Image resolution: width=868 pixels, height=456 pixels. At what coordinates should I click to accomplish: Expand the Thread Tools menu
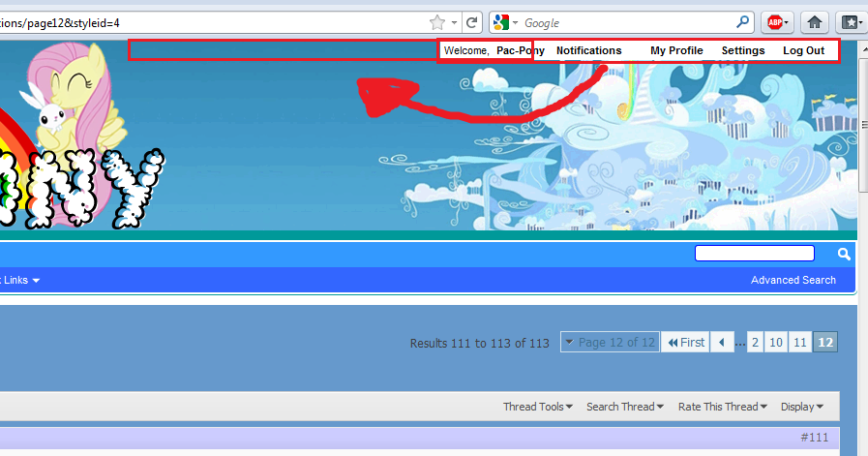click(537, 407)
